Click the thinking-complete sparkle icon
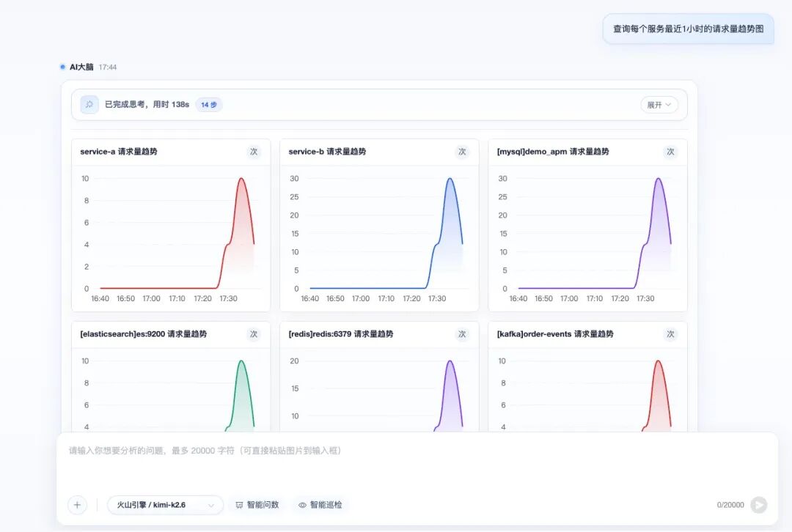The height and width of the screenshot is (532, 792). coord(89,105)
